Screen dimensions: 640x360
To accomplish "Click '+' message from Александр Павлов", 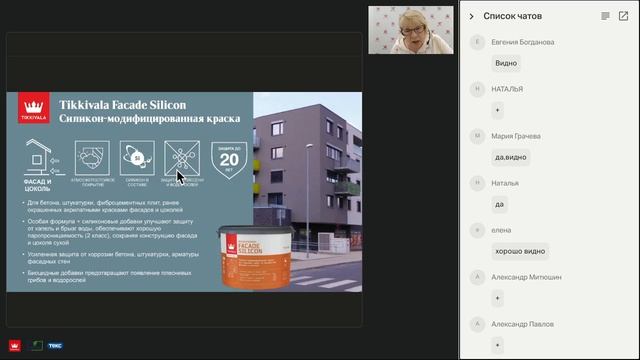I will pos(497,345).
